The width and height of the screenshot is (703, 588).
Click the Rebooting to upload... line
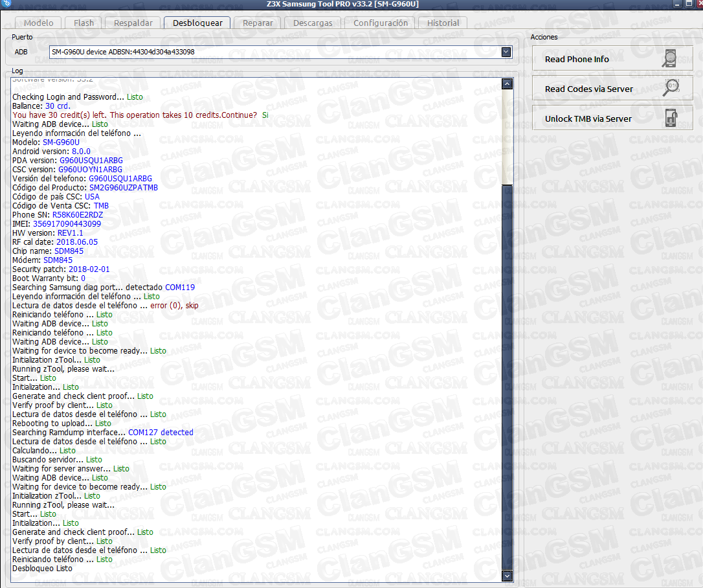tap(61, 424)
